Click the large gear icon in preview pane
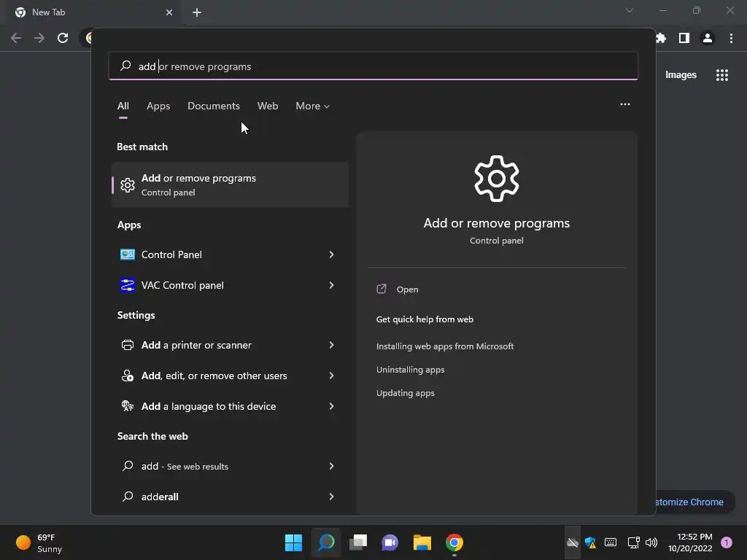The height and width of the screenshot is (560, 747). tap(496, 179)
